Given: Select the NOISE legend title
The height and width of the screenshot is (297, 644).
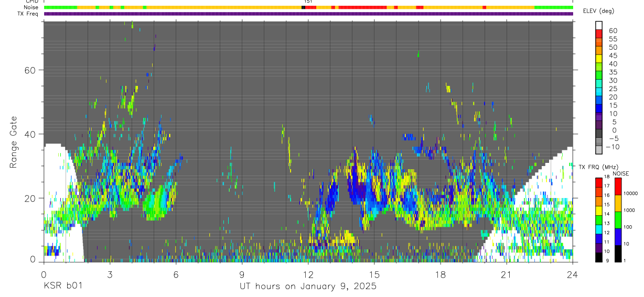Looking at the screenshot, I should (x=620, y=173).
